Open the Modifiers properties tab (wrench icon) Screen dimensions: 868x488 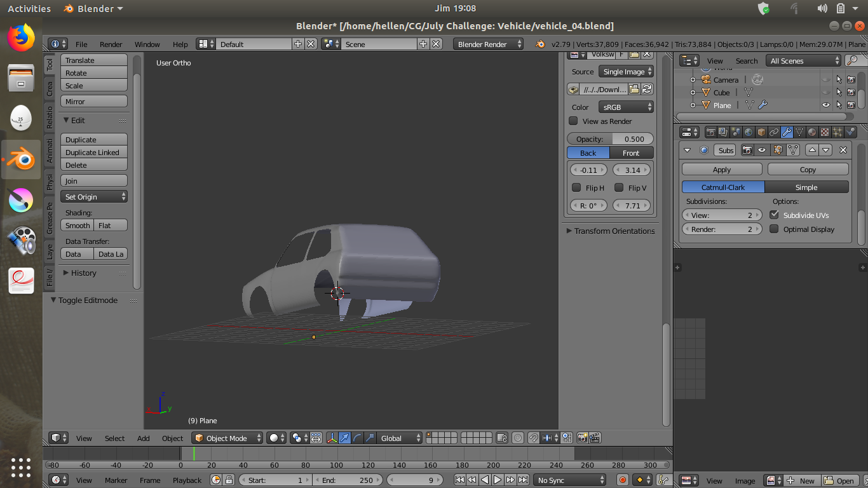(787, 132)
